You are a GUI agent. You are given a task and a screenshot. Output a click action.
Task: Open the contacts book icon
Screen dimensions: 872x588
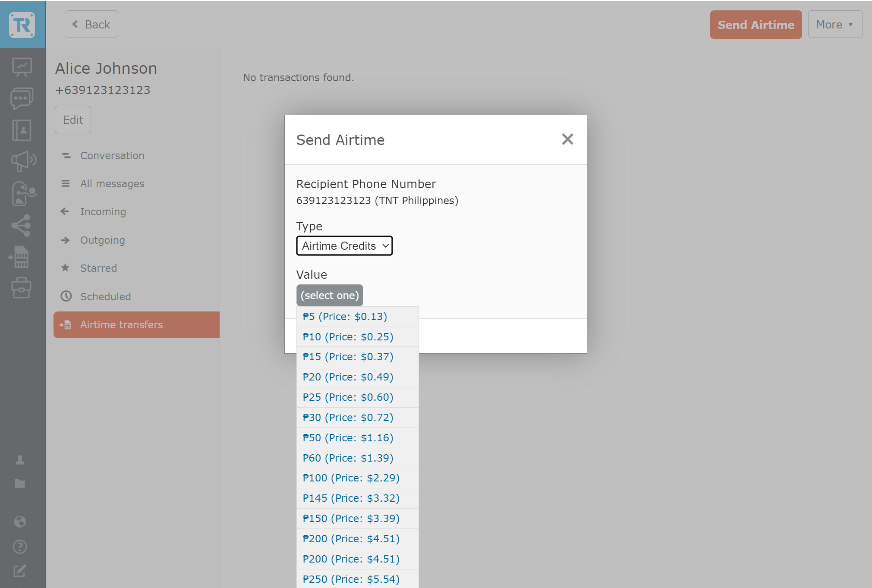click(22, 130)
